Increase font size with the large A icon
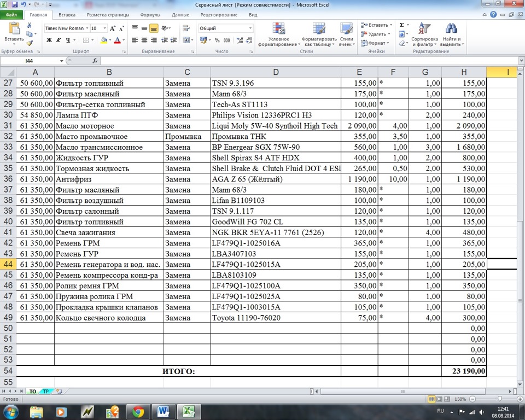The width and height of the screenshot is (525, 420). (x=113, y=28)
